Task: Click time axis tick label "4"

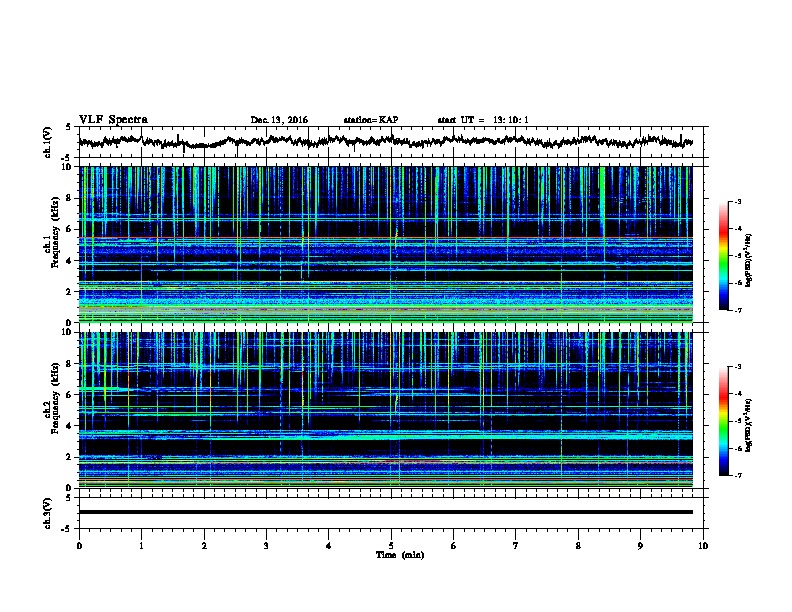Action: coord(329,546)
